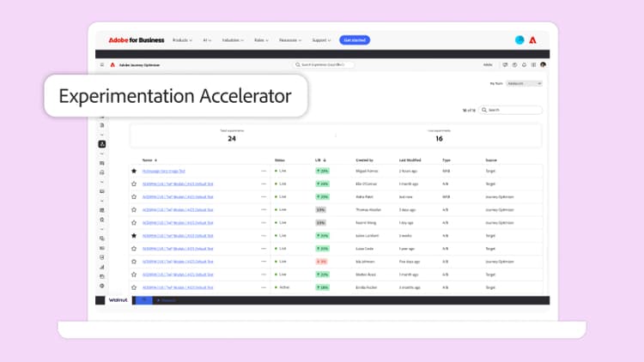The image size is (644, 362).
Task: Open the app switcher grid icon
Action: point(533,65)
